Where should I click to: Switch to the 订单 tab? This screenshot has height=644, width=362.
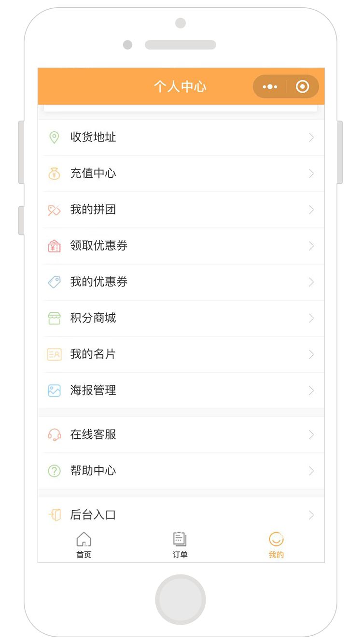click(180, 545)
